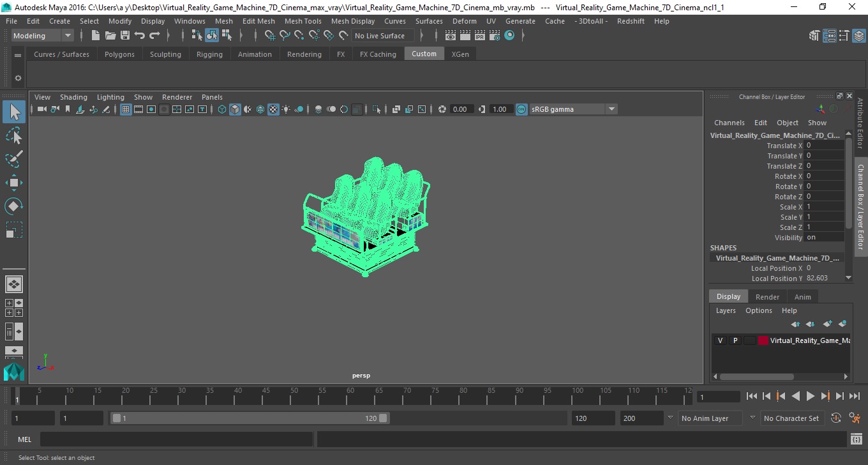Switch to the Render layer tab
868x465 pixels.
pyautogui.click(x=767, y=297)
